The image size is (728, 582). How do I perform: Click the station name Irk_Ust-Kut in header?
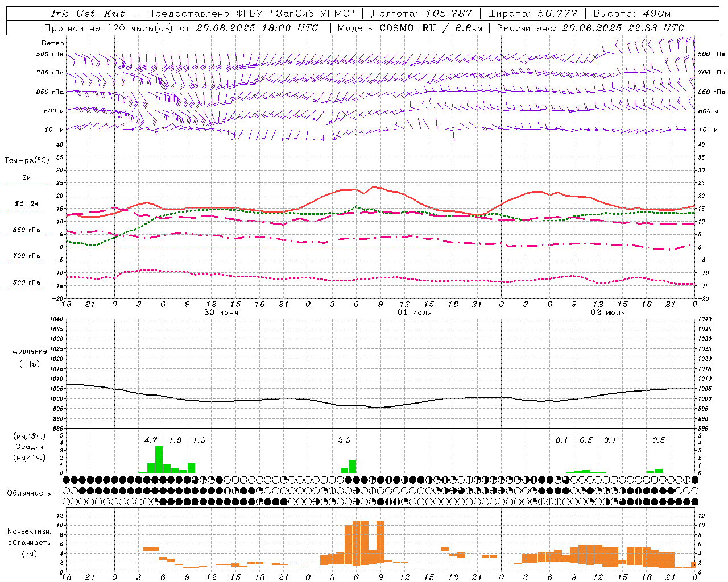(88, 14)
